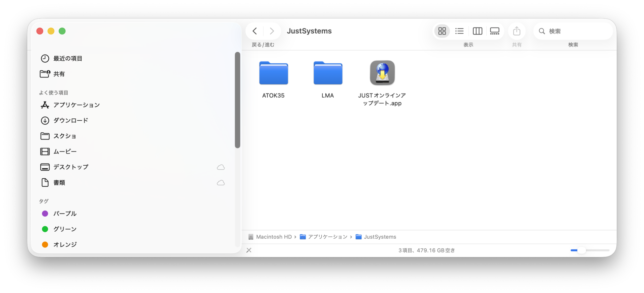
Task: Select デスクトップ in the sidebar
Action: click(x=71, y=167)
